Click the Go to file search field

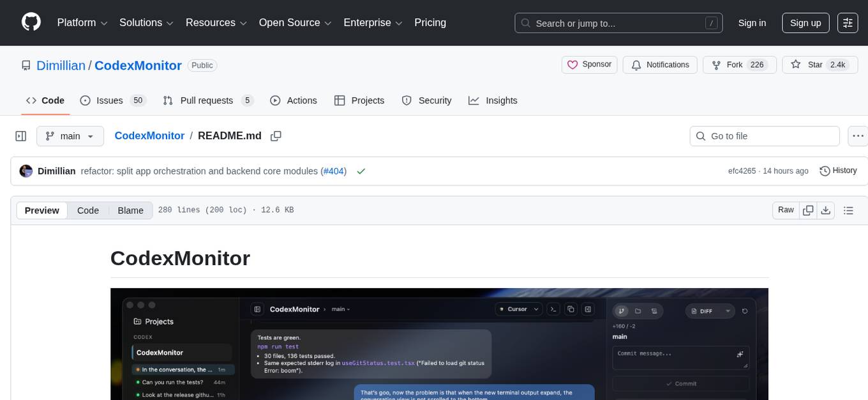click(764, 135)
